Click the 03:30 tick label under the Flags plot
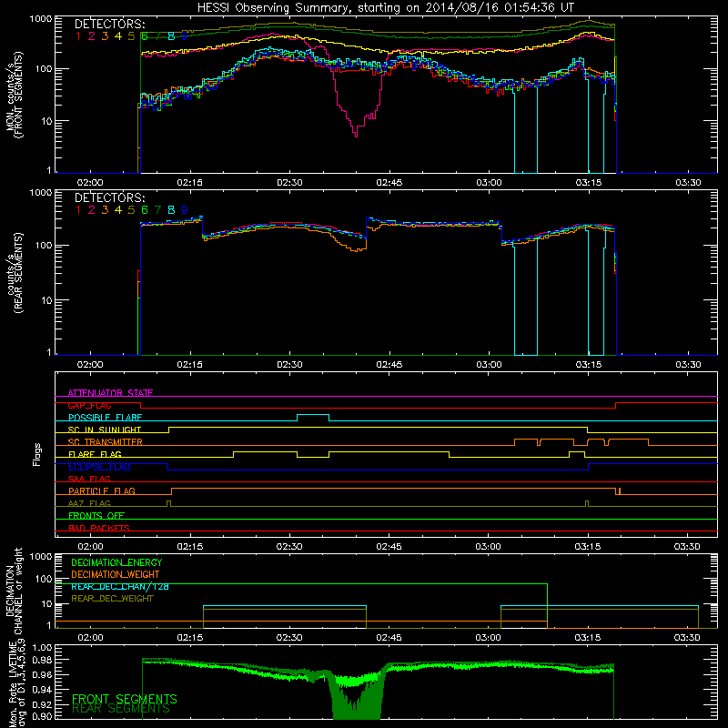 (x=687, y=547)
